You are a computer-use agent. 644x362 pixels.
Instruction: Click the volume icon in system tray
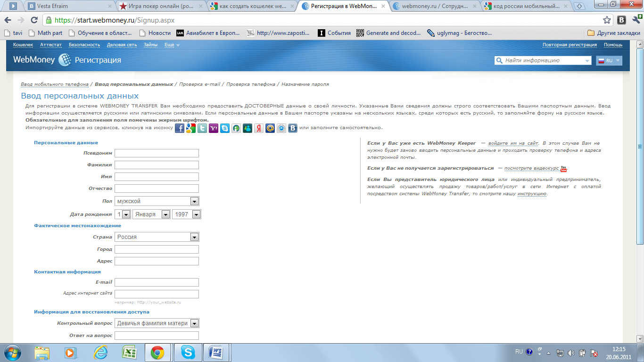tap(571, 353)
